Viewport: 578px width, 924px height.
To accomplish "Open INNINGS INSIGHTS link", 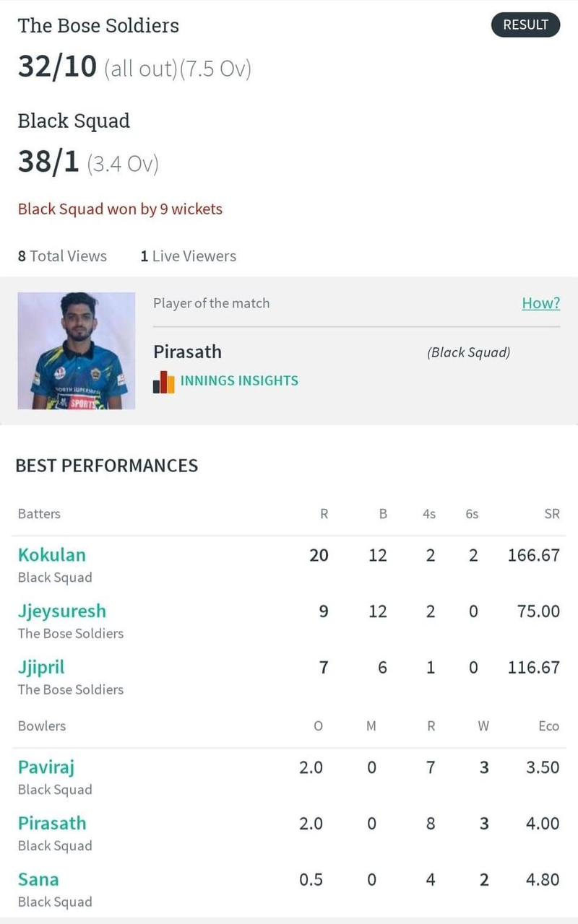I will (239, 381).
